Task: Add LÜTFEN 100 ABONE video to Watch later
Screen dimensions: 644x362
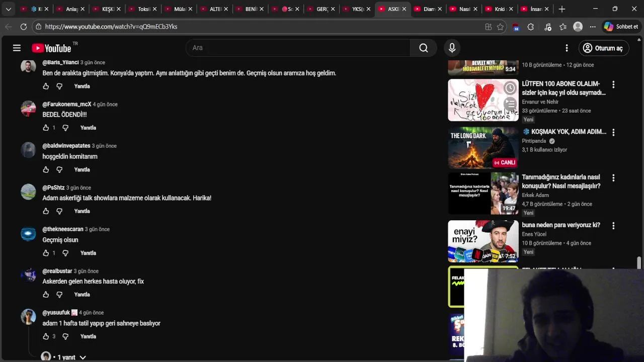Action: pyautogui.click(x=510, y=88)
